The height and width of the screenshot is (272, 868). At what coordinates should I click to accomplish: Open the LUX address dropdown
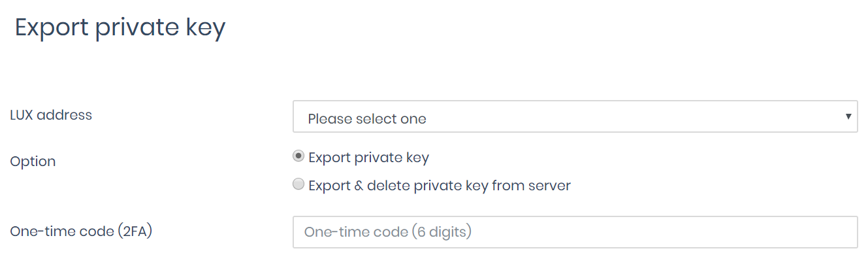click(x=574, y=117)
